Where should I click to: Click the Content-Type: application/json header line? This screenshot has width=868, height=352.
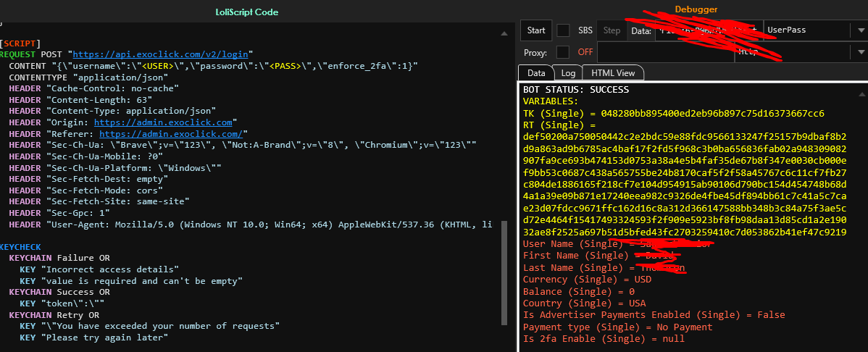pos(112,112)
